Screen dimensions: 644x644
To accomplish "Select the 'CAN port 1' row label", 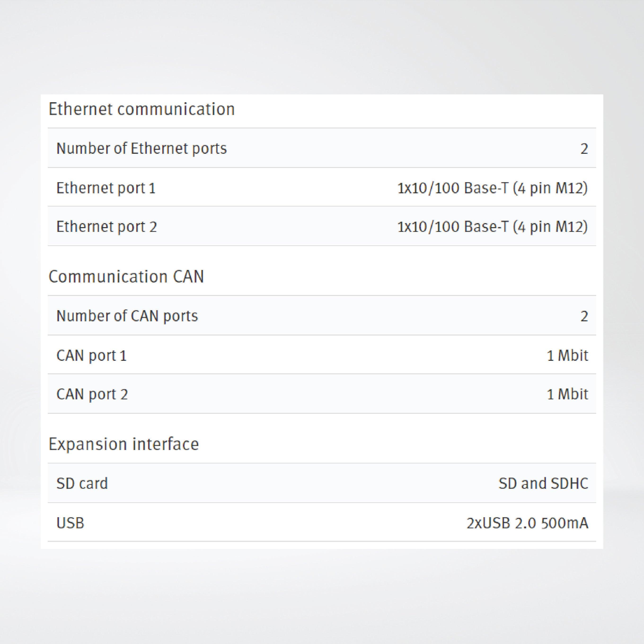I will click(x=91, y=355).
